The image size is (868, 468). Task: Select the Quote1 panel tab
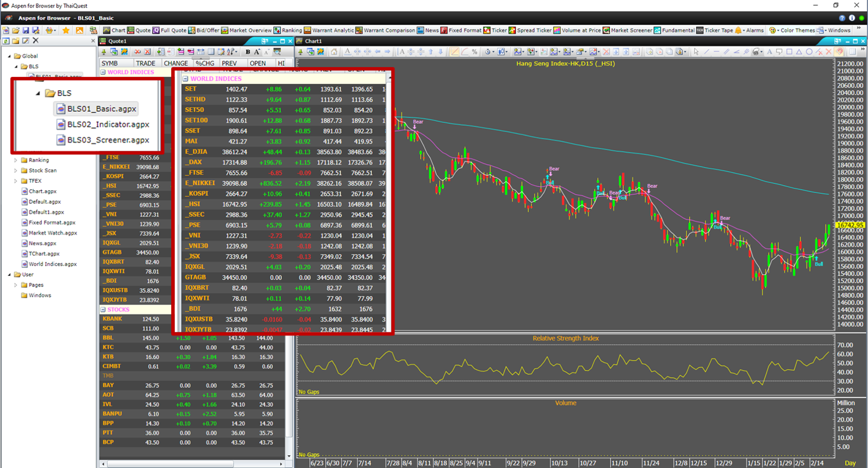(x=117, y=41)
